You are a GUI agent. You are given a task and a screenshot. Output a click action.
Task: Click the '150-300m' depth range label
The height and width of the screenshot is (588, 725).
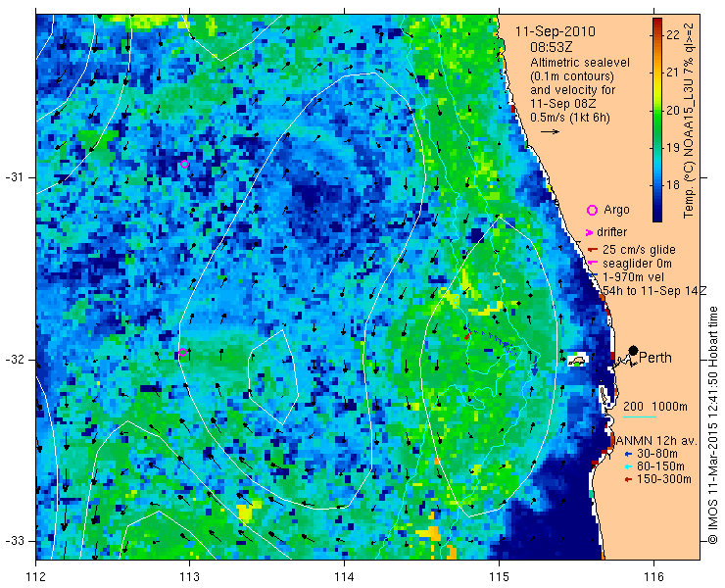pos(664,479)
